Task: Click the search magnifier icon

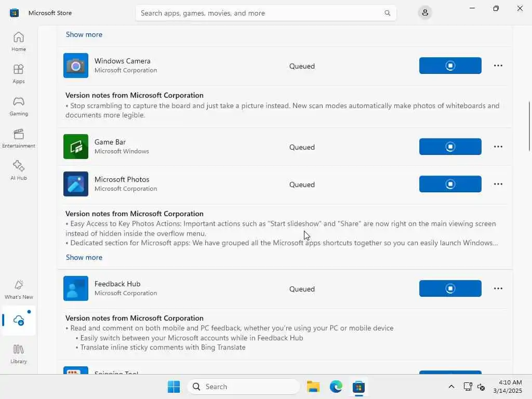Action: pyautogui.click(x=387, y=13)
